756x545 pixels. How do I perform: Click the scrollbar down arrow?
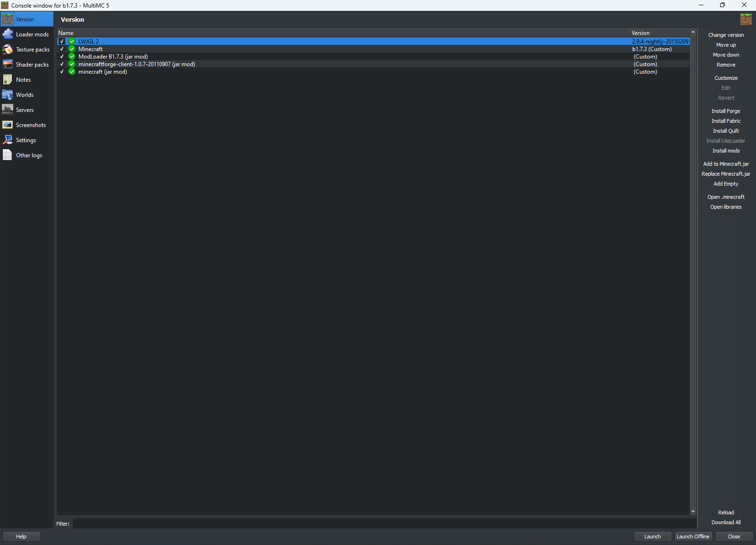[693, 511]
